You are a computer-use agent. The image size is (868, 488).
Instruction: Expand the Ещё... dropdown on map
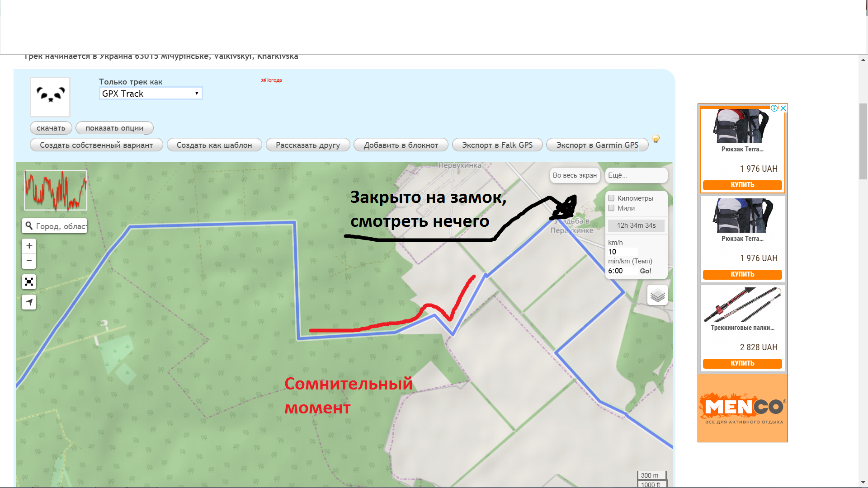tap(636, 175)
